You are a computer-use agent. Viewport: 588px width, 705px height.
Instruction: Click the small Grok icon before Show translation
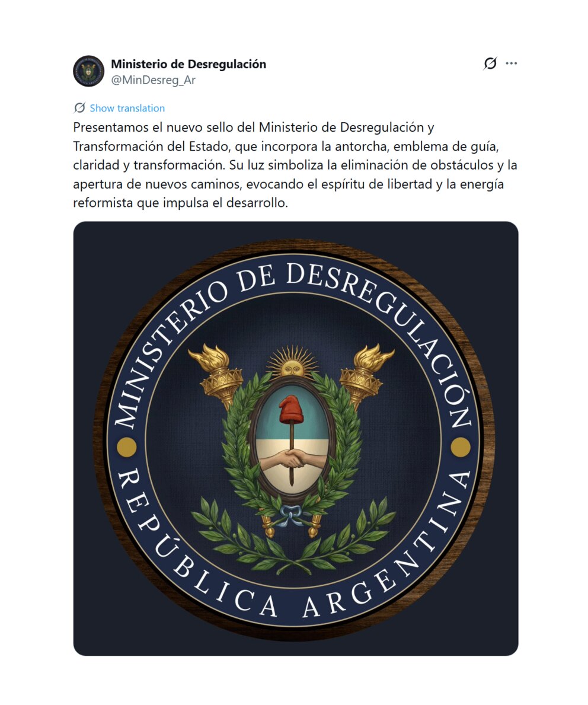tap(79, 108)
